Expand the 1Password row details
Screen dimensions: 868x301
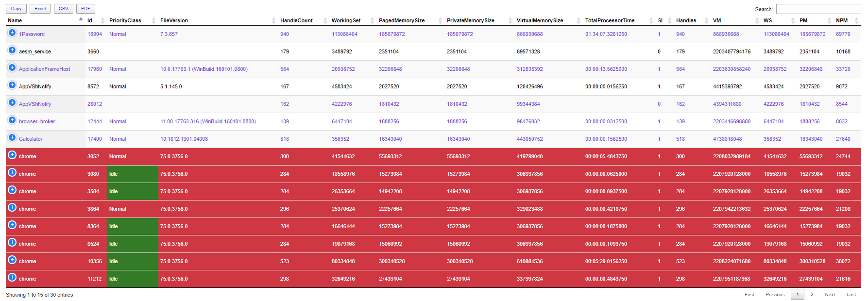pos(12,33)
